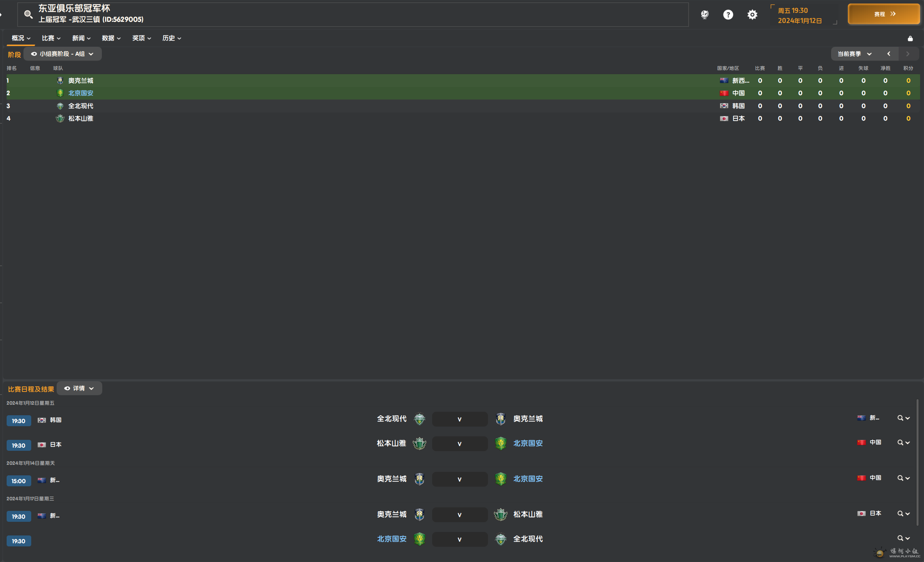Viewport: 924px width, 562px height.
Task: Expand the 小组赛阶段 - A组 dropdown
Action: [62, 54]
